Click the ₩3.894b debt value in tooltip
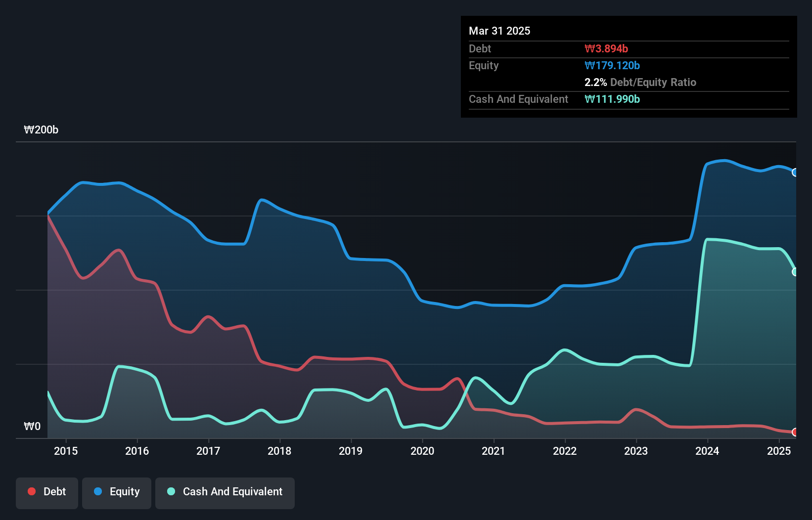The height and width of the screenshot is (520, 812). (x=606, y=48)
